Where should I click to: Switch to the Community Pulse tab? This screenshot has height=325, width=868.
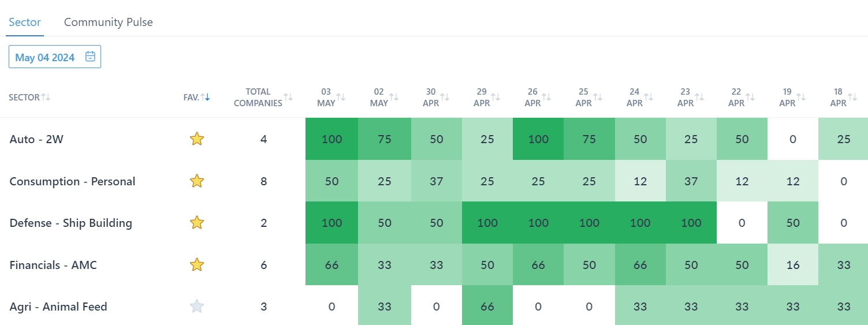(x=109, y=22)
